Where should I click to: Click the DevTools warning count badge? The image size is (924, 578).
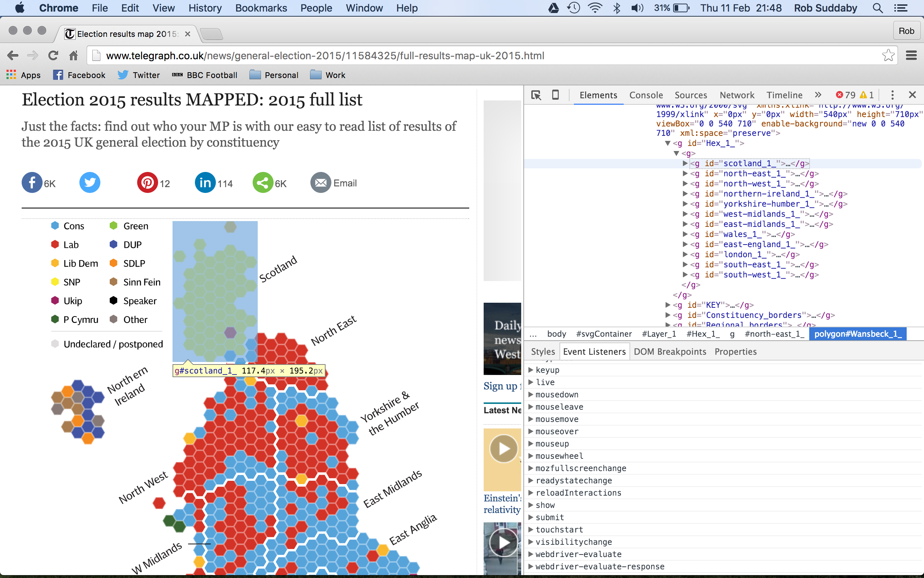tap(867, 95)
